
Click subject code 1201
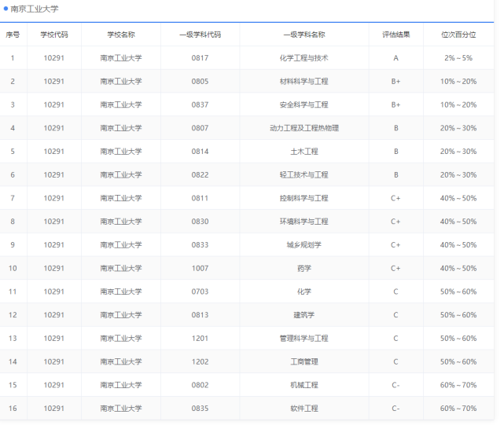point(200,339)
